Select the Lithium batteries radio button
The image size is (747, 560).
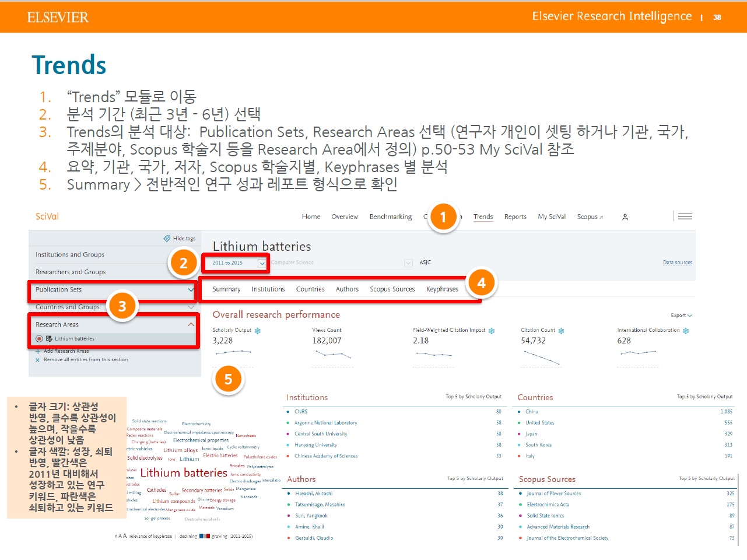(40, 339)
